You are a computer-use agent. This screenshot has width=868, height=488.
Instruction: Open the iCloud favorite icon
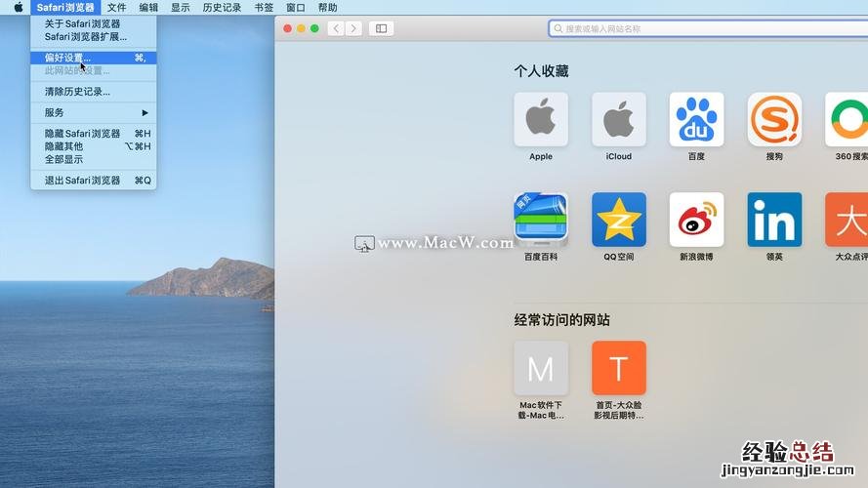click(618, 119)
